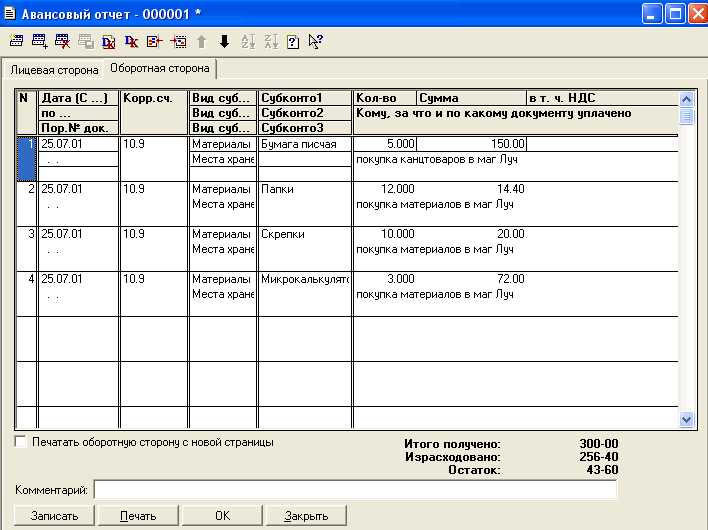Click the Закрыть button
The height and width of the screenshot is (530, 708).
click(x=306, y=515)
